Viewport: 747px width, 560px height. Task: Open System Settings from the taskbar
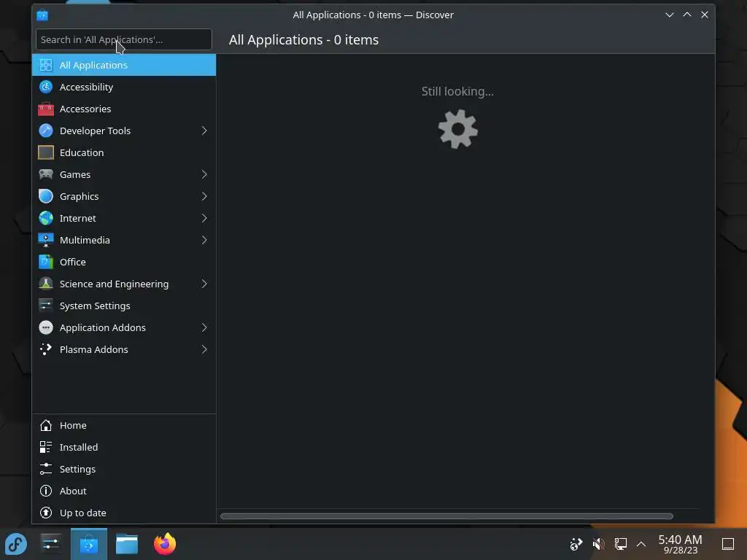[x=50, y=544]
